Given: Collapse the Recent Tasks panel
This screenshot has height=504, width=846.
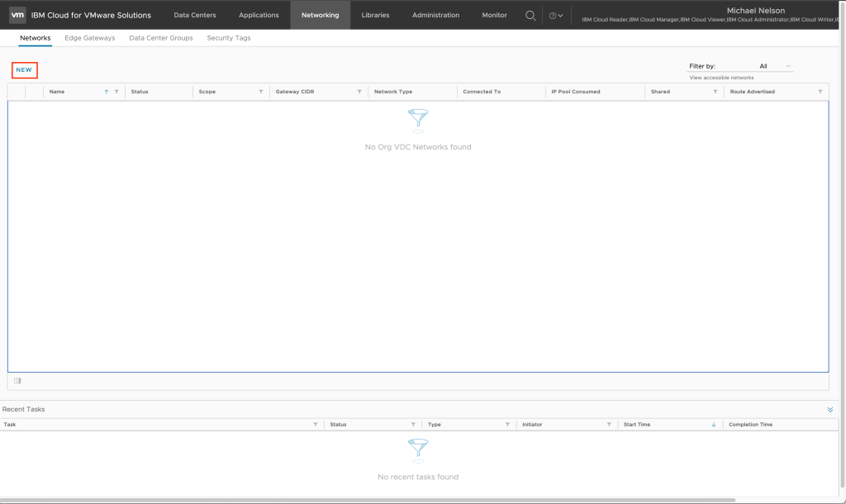Looking at the screenshot, I should pos(830,410).
